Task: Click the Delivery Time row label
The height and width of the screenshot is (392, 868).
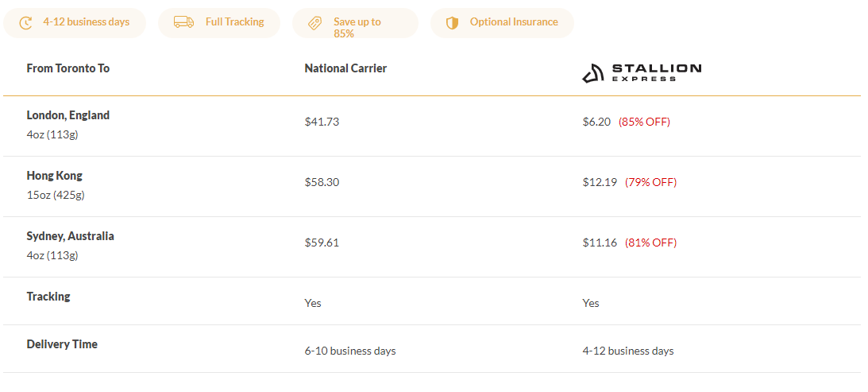Action: pos(62,344)
